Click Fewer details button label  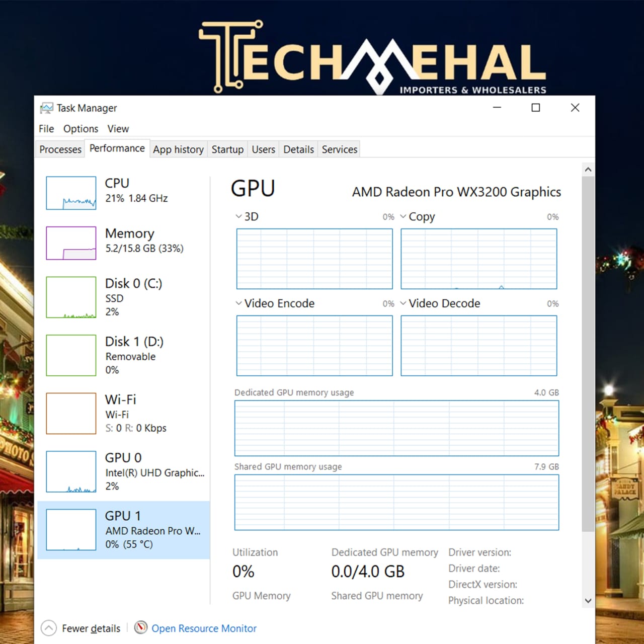(91, 628)
